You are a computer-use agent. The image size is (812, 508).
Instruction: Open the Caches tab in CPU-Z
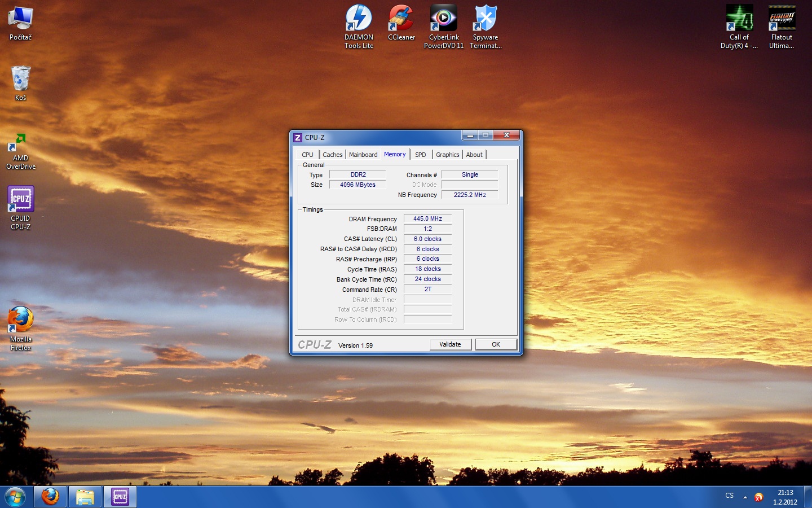click(x=332, y=155)
